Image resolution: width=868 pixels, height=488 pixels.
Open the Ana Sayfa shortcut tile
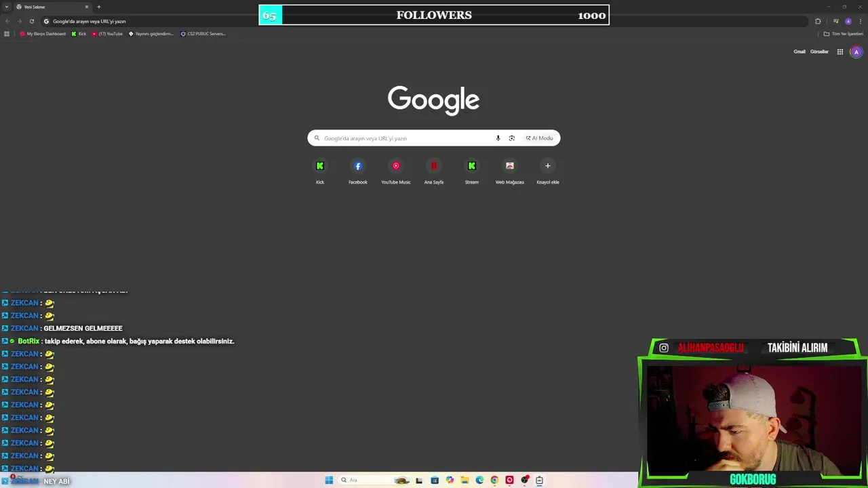tap(434, 171)
